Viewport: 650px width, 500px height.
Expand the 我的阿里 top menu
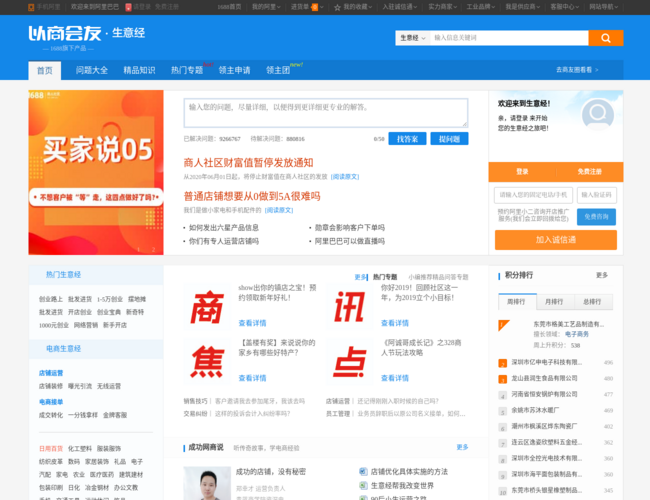point(266,7)
